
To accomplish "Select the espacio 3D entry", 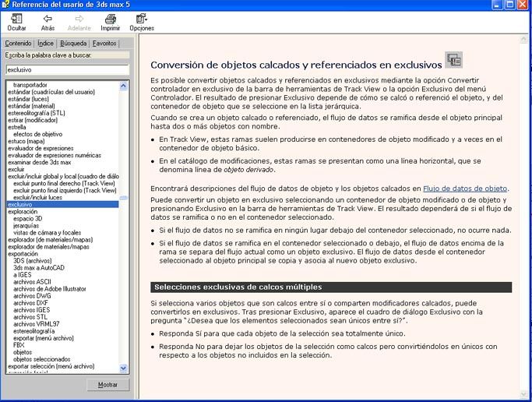I will 28,219.
